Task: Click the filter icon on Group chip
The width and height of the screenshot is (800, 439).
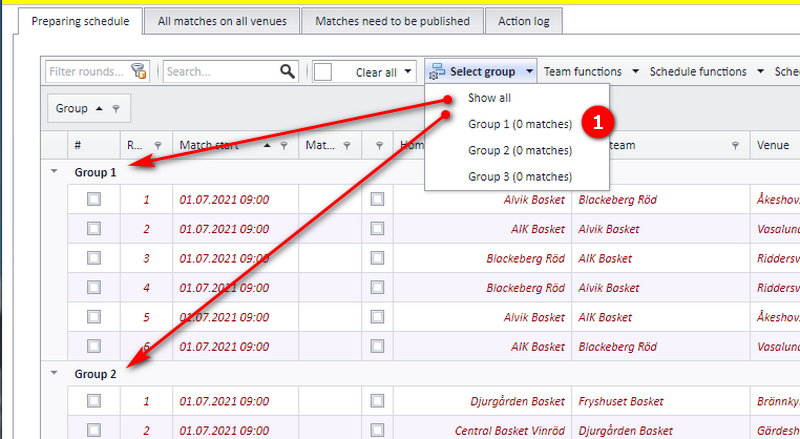Action: tap(116, 108)
